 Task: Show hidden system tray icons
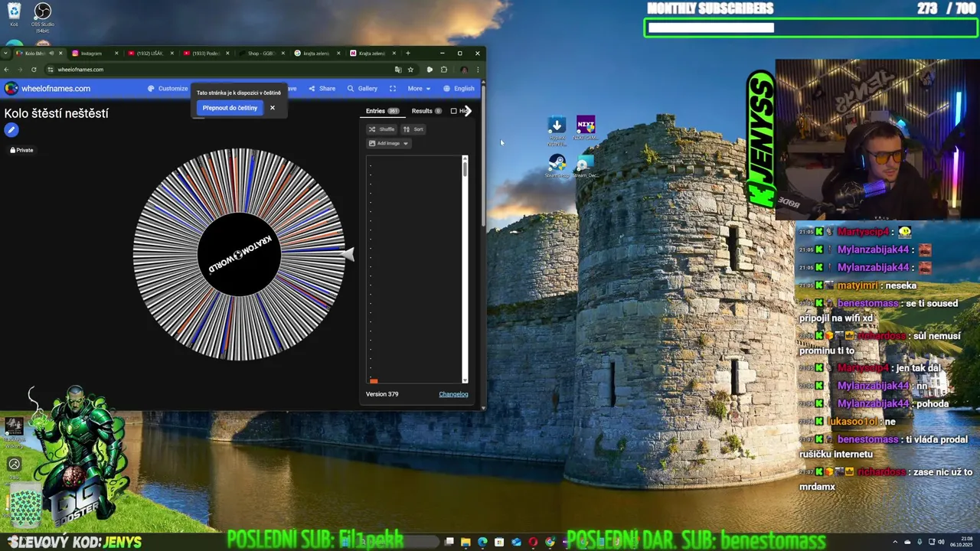pyautogui.click(x=895, y=542)
